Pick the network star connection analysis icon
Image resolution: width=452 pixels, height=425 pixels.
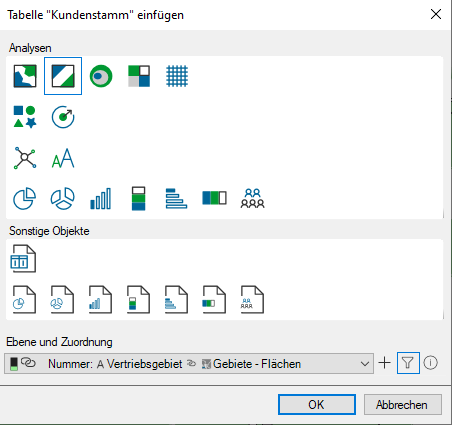coord(25,158)
